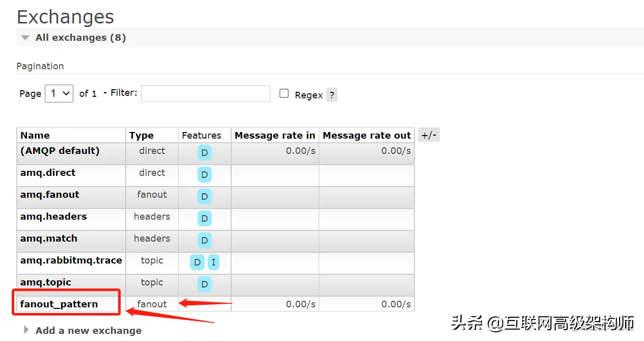Open the amq.direct exchange details
The image size is (644, 341).
(x=48, y=172)
